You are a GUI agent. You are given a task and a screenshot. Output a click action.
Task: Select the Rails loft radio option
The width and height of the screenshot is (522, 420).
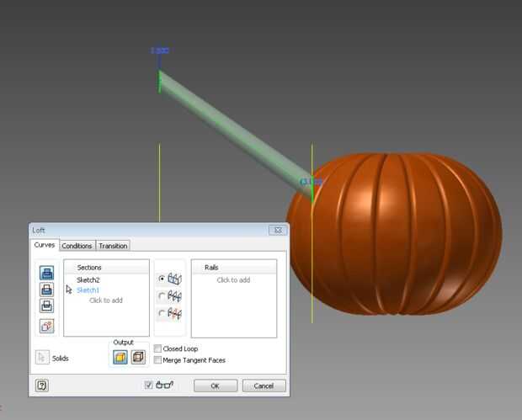[x=162, y=279]
